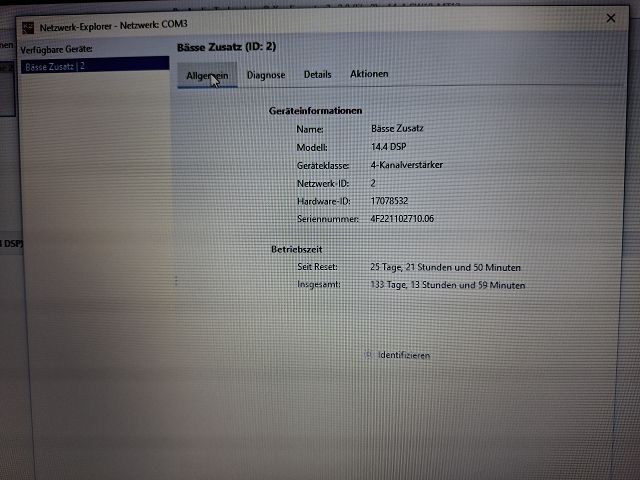Image resolution: width=640 pixels, height=480 pixels.
Task: Go to the Aktionen tab
Action: coord(369,75)
